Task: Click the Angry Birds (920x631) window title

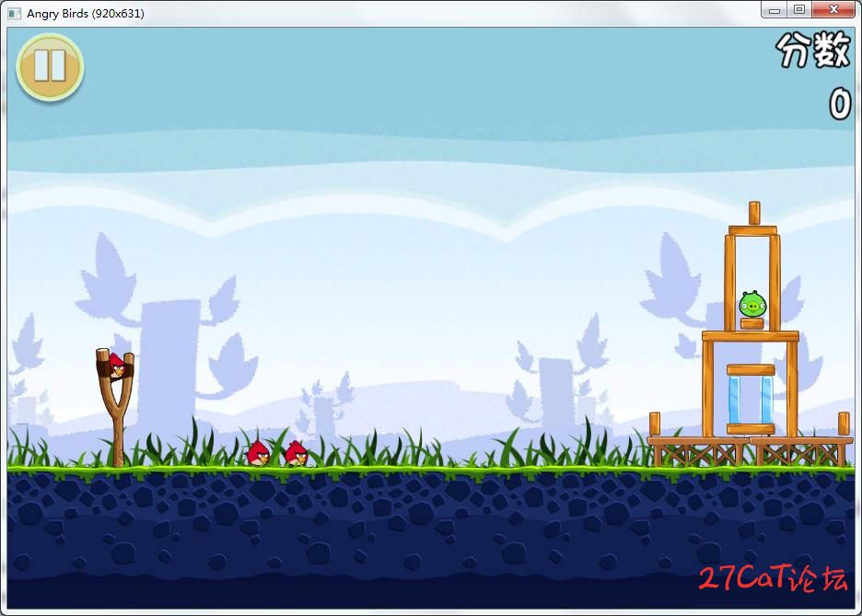Action: click(86, 13)
